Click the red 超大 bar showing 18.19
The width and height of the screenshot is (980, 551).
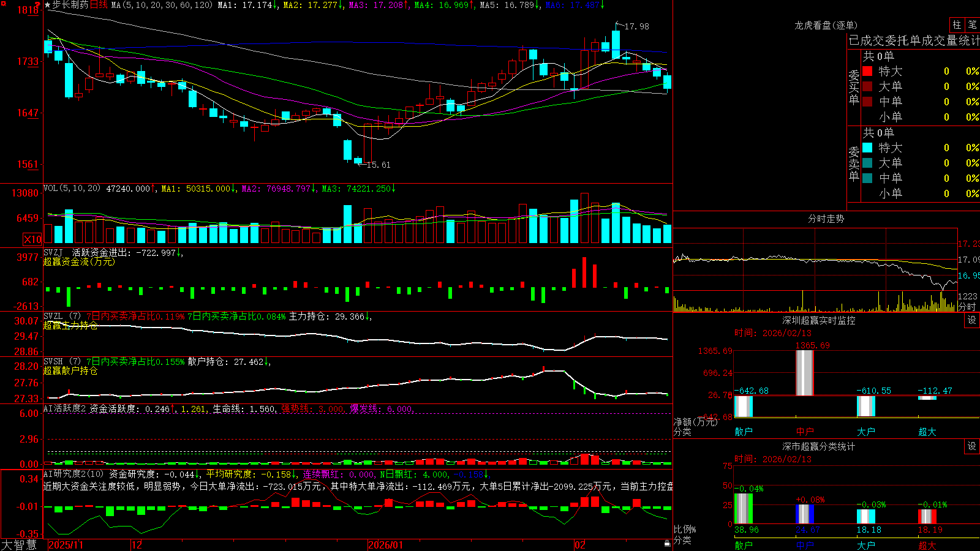(x=927, y=516)
